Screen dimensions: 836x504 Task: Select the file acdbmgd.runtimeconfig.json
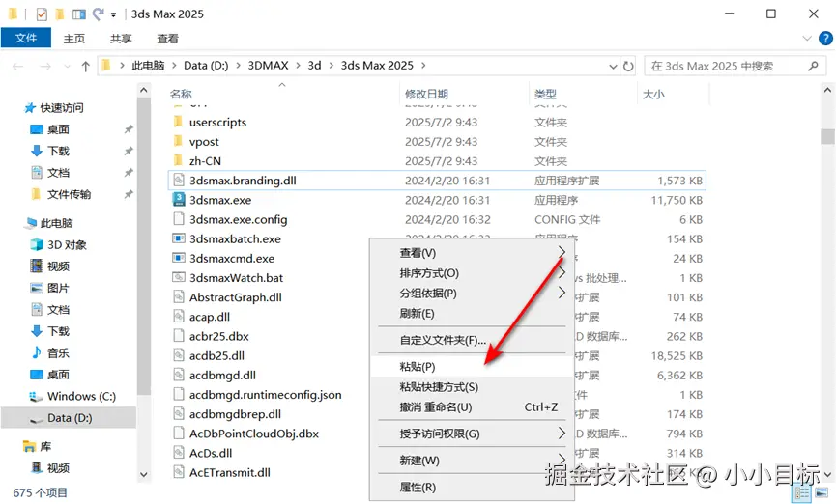pyautogui.click(x=266, y=395)
